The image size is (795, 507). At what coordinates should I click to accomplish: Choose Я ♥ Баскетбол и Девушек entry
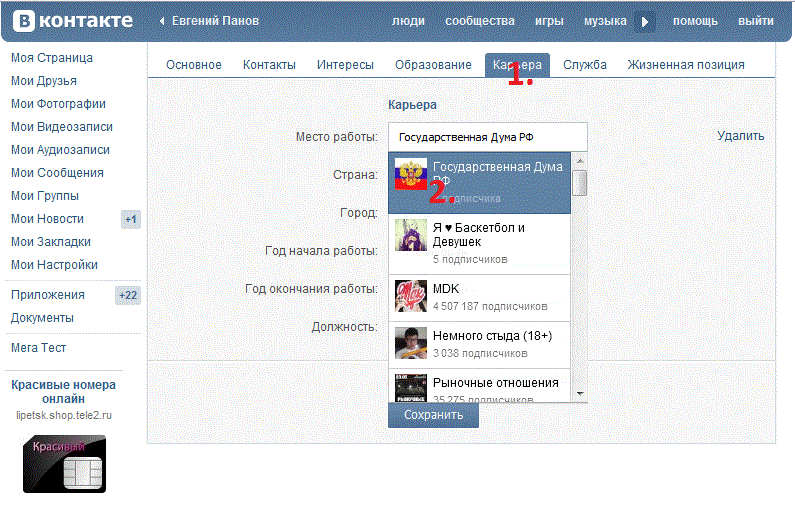click(x=480, y=244)
